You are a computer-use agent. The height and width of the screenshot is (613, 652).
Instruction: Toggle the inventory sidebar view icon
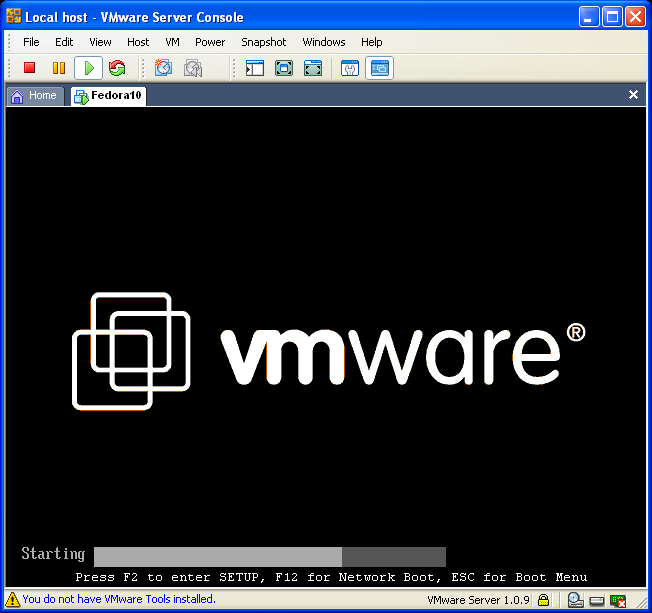(x=254, y=68)
